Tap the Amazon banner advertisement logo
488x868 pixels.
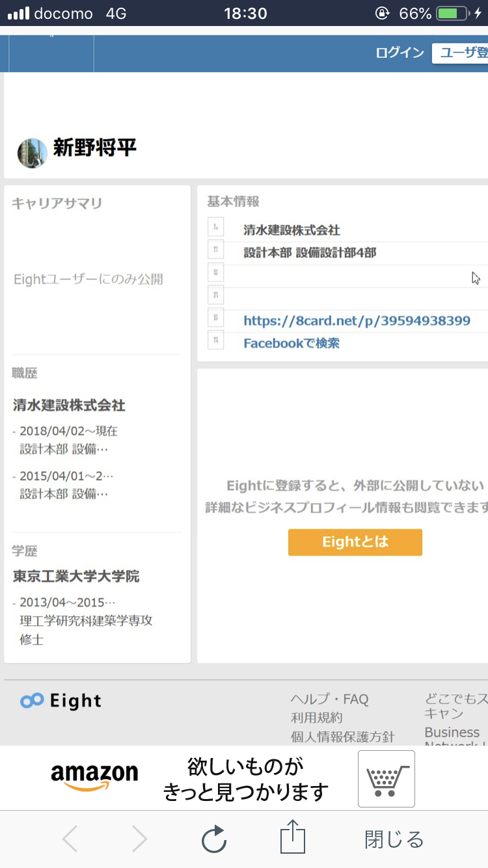[x=94, y=777]
